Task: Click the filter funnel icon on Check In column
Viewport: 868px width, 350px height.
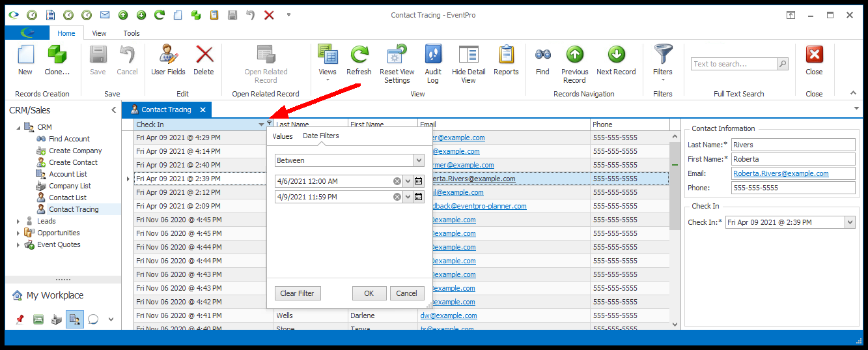Action: click(270, 123)
